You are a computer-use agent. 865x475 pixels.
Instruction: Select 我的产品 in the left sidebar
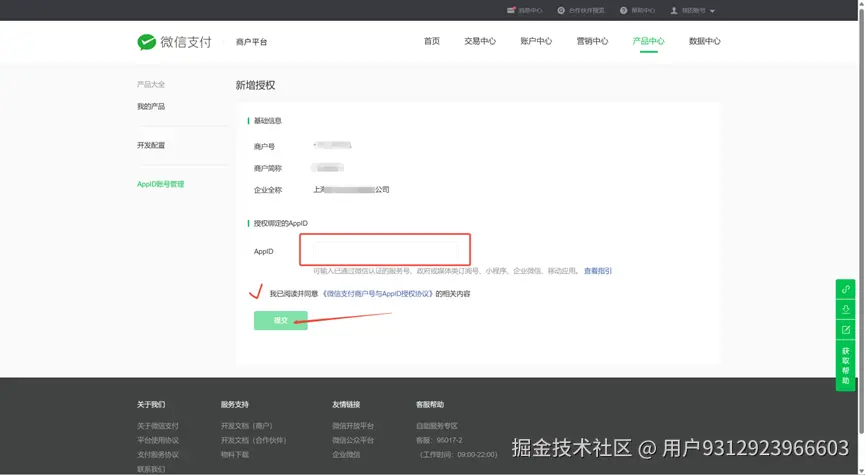[x=151, y=106]
